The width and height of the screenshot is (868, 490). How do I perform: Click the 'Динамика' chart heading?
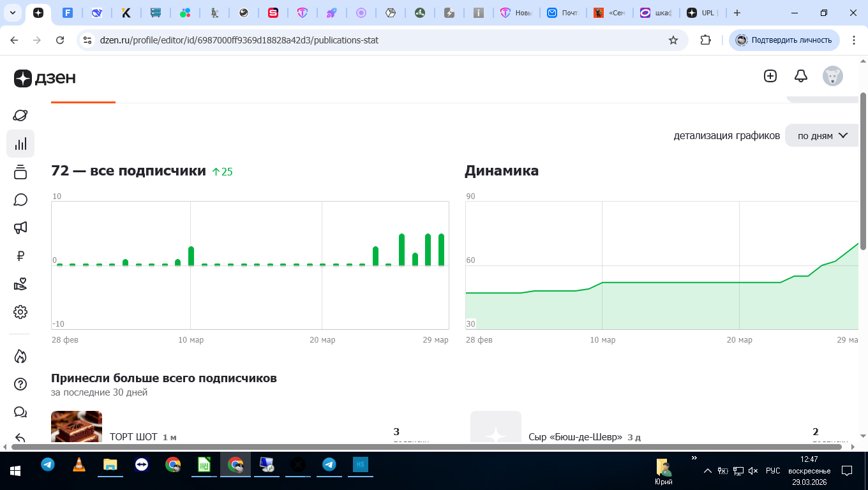pyautogui.click(x=502, y=171)
